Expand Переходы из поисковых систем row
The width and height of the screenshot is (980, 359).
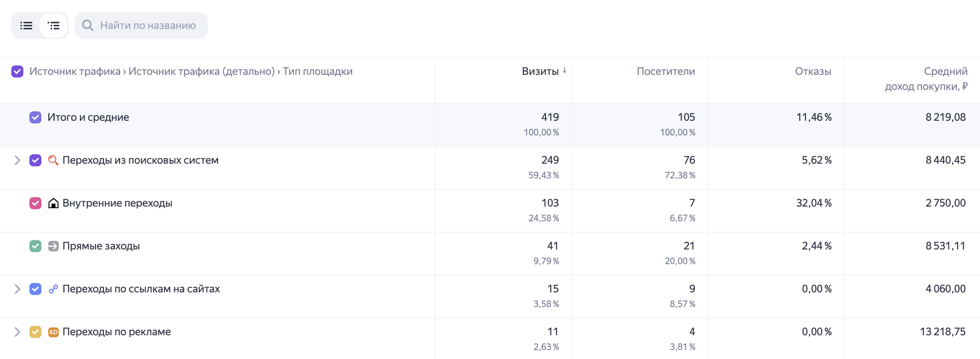point(17,160)
